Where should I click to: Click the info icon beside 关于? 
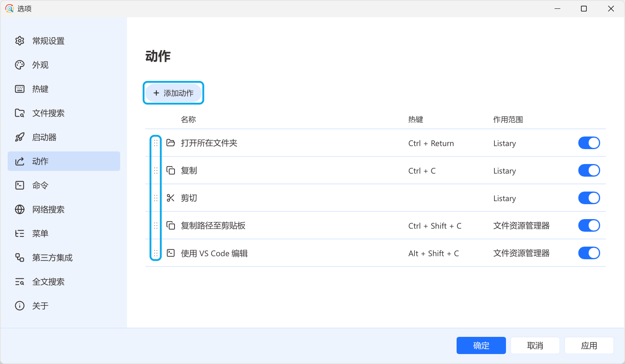point(20,306)
